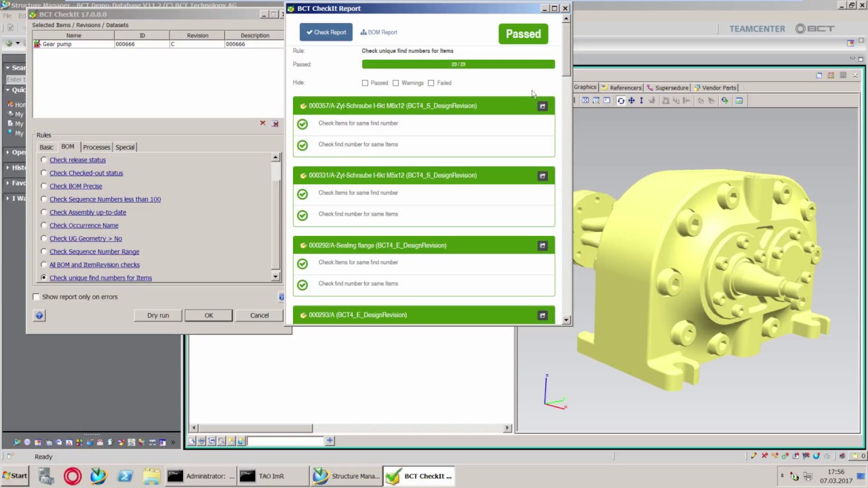Click the more-applications chevron in the bottom-left toolbar

(x=172, y=443)
